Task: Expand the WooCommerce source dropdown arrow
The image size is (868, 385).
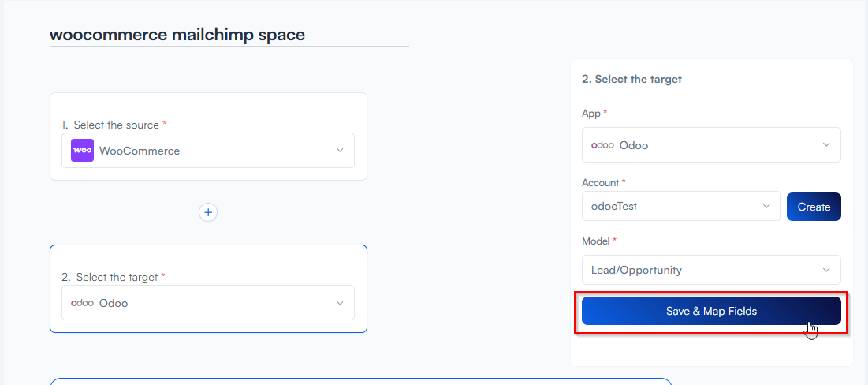Action: [x=340, y=151]
